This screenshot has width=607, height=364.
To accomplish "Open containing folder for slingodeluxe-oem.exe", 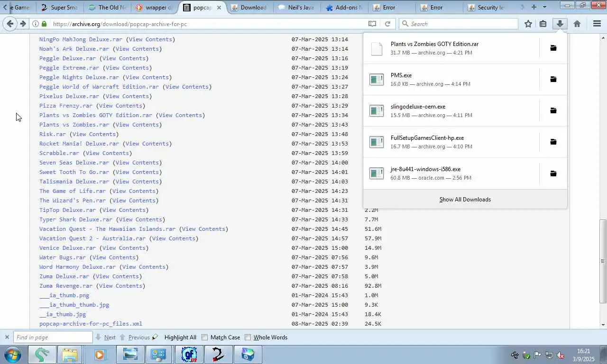I will pos(553,110).
